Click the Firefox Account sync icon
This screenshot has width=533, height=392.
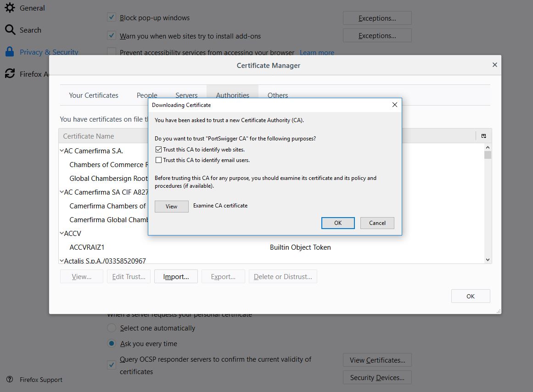(x=10, y=73)
